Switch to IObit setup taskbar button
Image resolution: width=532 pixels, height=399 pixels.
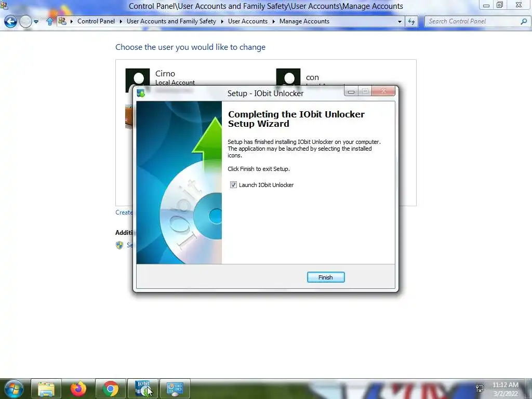143,389
